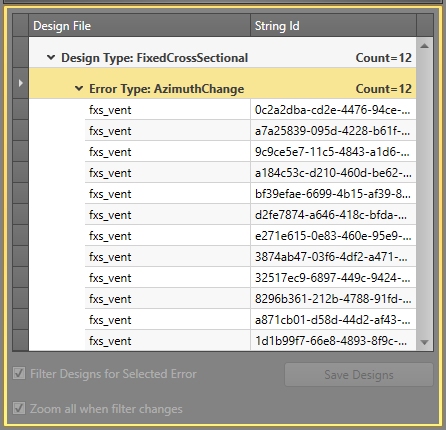This screenshot has height=430, width=446.
Task: Click the Save Designs button
Action: point(359,375)
